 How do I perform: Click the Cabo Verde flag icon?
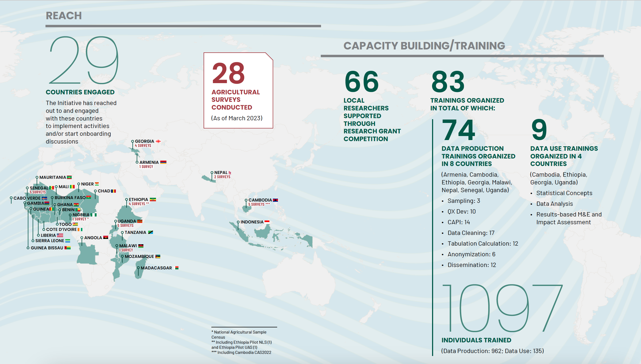click(x=44, y=198)
